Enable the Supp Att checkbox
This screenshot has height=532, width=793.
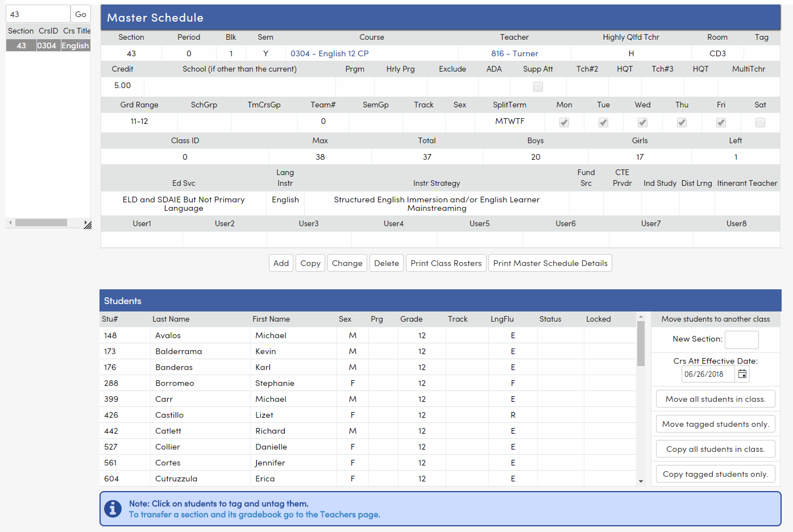[537, 86]
